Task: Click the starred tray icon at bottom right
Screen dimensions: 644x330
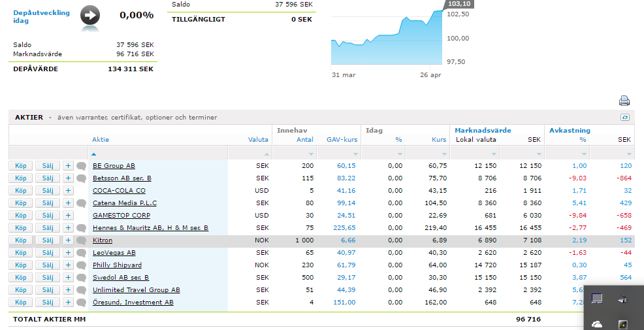Action: point(622,325)
